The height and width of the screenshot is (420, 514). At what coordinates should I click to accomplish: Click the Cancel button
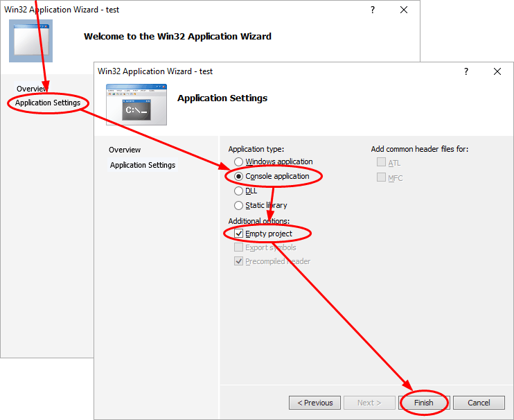[479, 403]
